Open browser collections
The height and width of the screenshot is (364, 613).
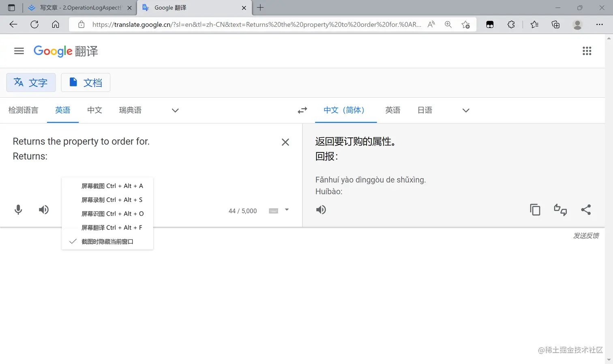556,24
